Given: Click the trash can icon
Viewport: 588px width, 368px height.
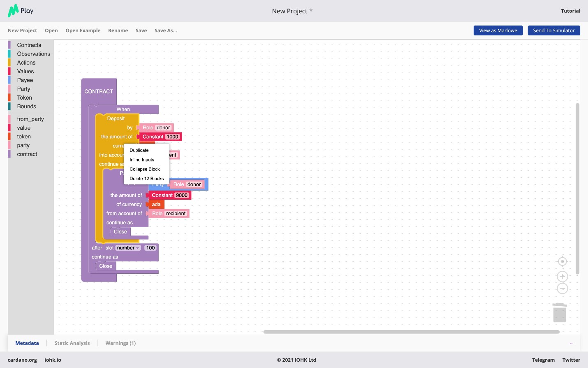Looking at the screenshot, I should pyautogui.click(x=560, y=312).
